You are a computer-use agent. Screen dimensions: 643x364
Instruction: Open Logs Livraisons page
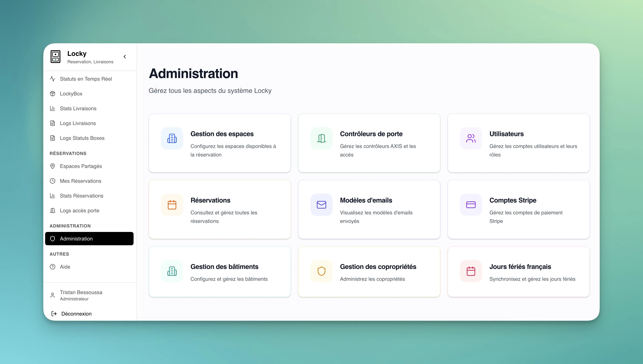89,123
